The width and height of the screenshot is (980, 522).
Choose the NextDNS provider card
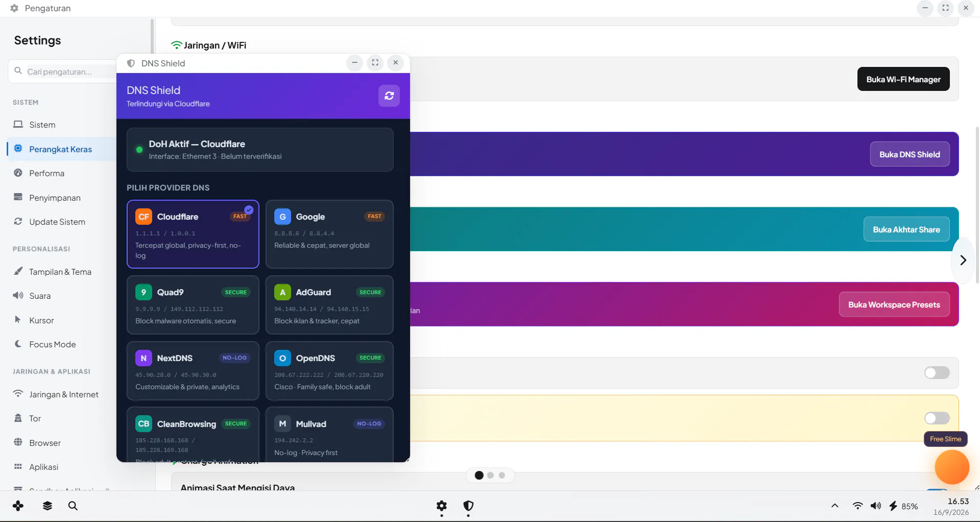click(193, 371)
